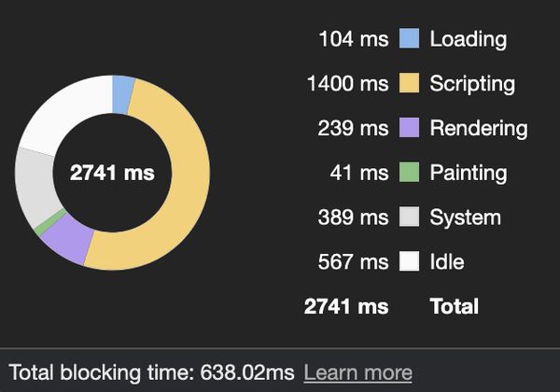Click the blue Loading color swatch
Viewport: 560px width, 392px height.
click(x=409, y=38)
